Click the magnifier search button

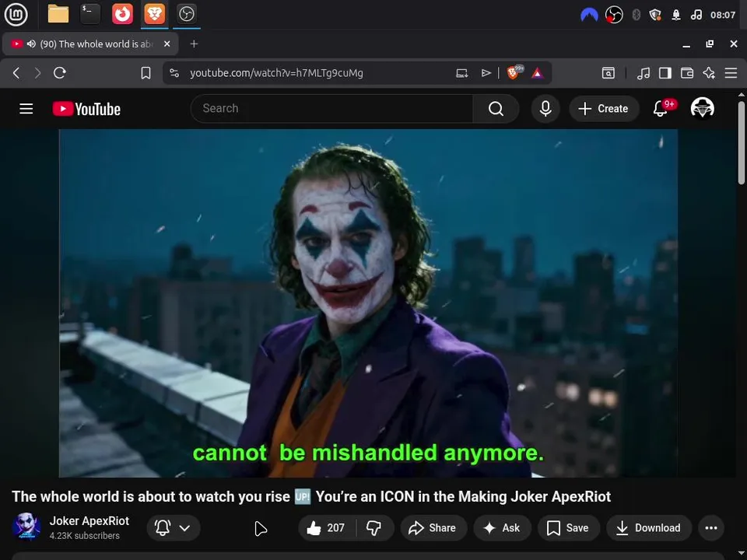[x=496, y=109]
